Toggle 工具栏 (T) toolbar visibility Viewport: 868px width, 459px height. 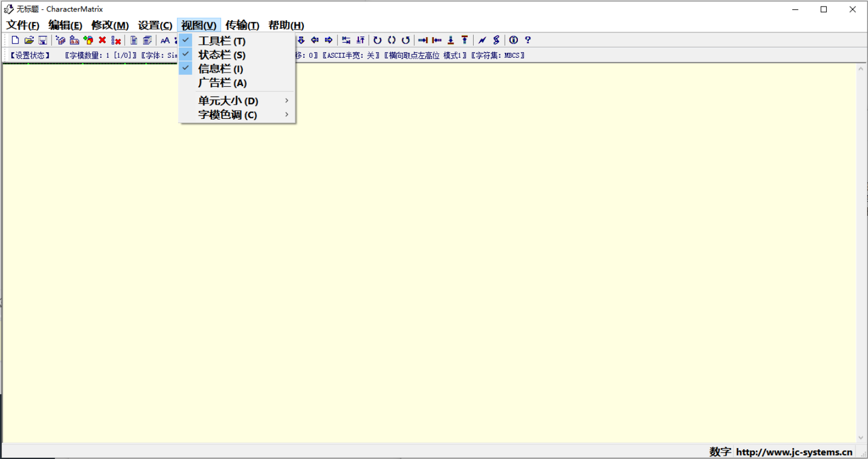coord(237,41)
